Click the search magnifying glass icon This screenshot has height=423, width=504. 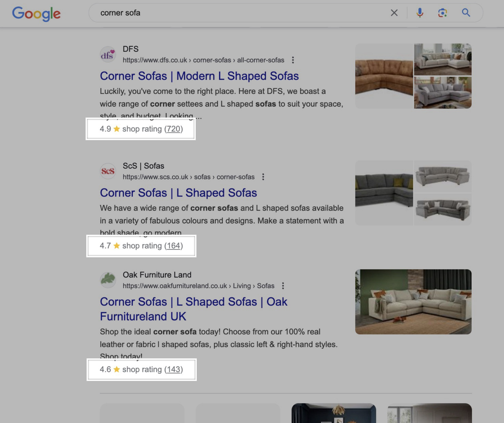click(466, 13)
